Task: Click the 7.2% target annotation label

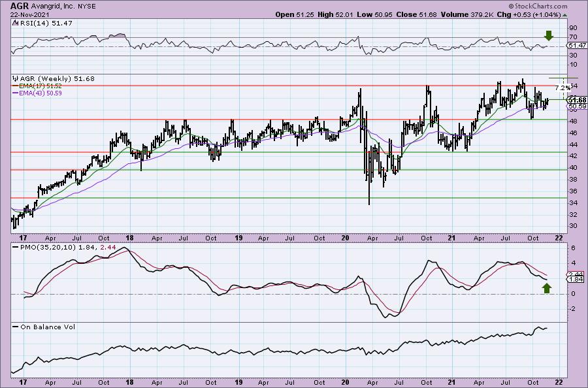Action: [563, 88]
